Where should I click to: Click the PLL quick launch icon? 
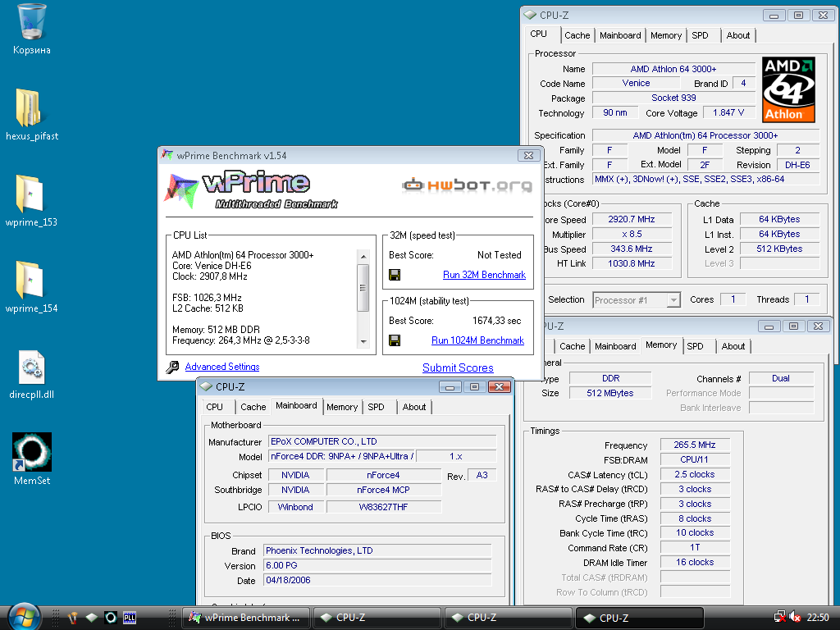click(130, 618)
